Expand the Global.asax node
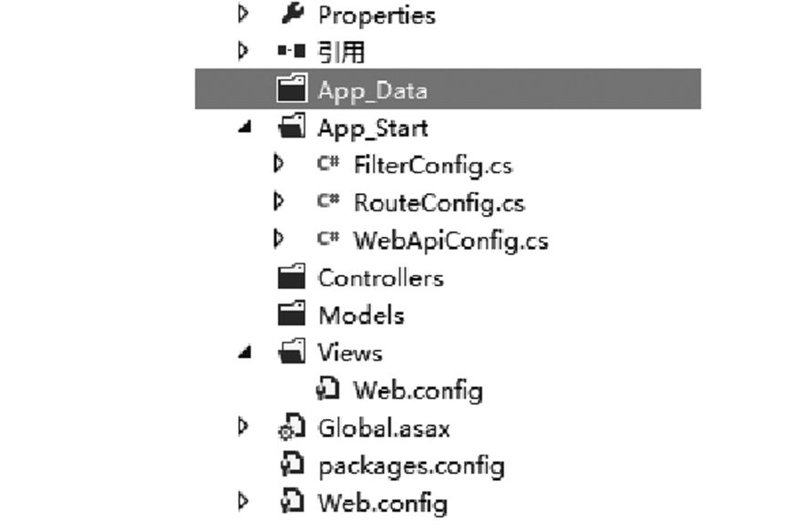Screen dimensions: 805x532 pos(243,426)
